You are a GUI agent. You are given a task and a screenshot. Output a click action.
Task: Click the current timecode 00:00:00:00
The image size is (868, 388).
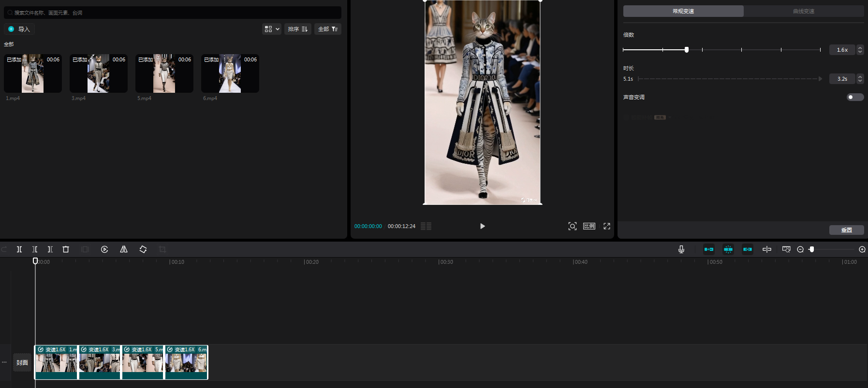point(368,226)
